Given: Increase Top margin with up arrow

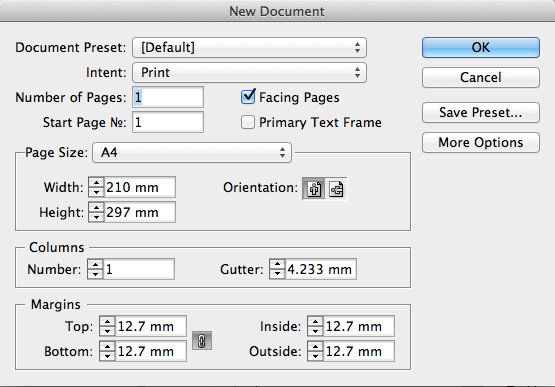Looking at the screenshot, I should tap(107, 321).
